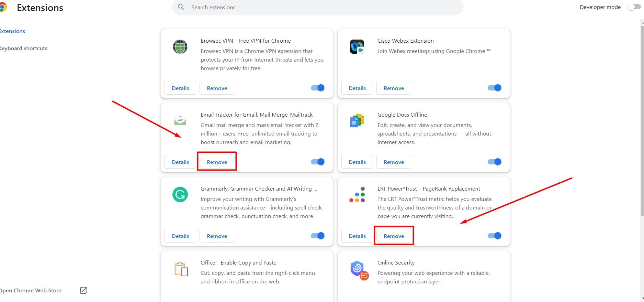Viewport: 644px width, 302px height.
Task: Click the page vertical scrollbar
Action: (642, 120)
